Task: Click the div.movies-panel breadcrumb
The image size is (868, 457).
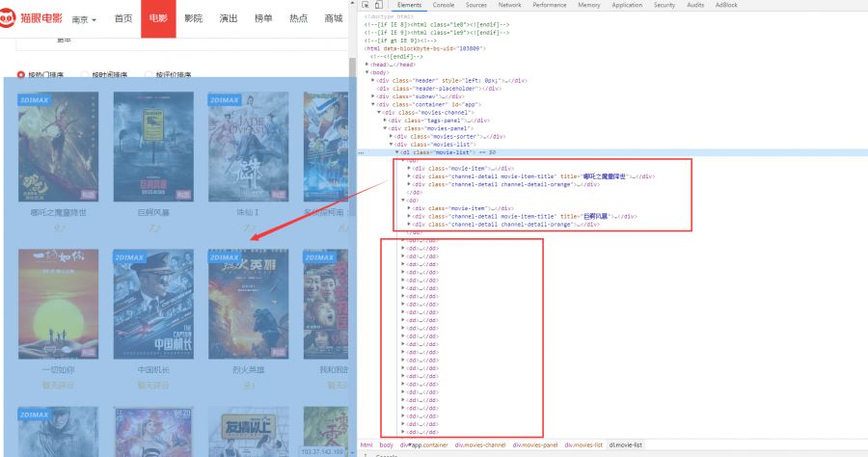Action: pos(535,444)
